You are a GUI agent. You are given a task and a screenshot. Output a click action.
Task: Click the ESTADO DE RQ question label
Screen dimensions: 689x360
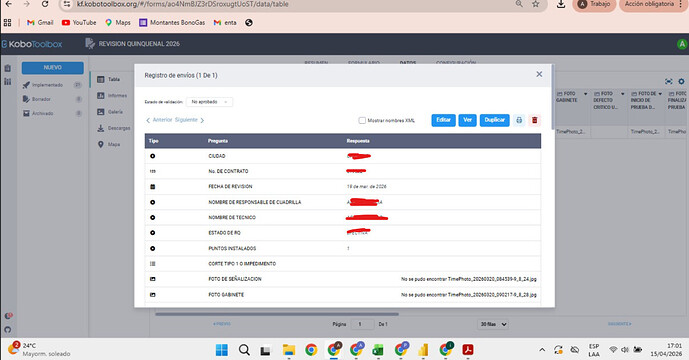[x=224, y=233]
